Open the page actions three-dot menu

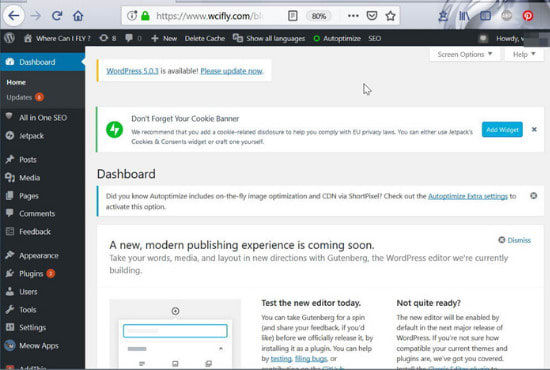353,16
